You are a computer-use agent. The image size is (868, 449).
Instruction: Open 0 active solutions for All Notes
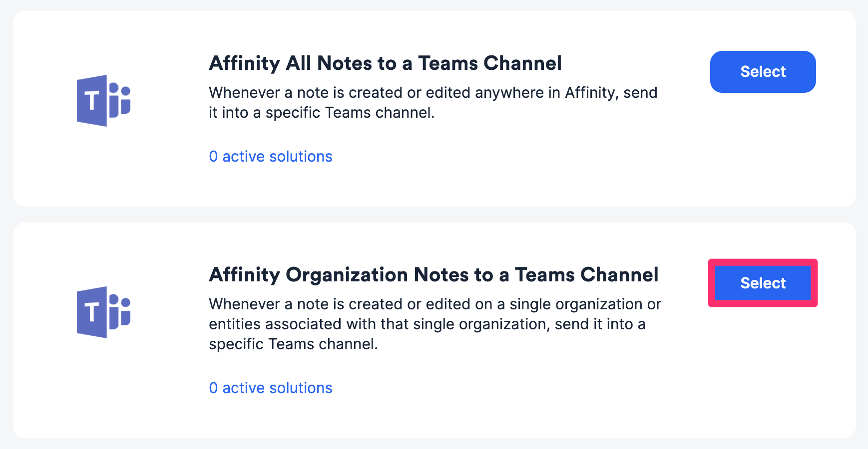pyautogui.click(x=270, y=156)
